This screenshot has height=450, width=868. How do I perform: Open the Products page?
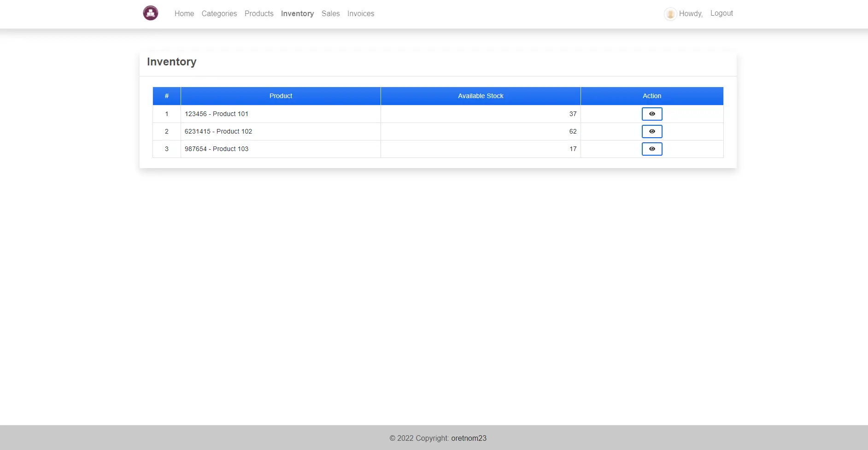[x=259, y=14]
